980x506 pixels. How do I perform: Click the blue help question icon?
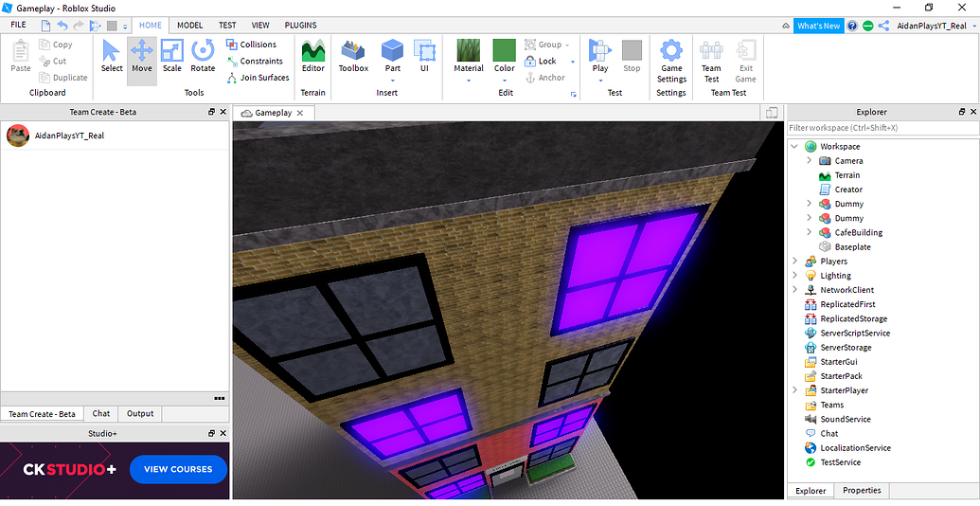(x=852, y=26)
